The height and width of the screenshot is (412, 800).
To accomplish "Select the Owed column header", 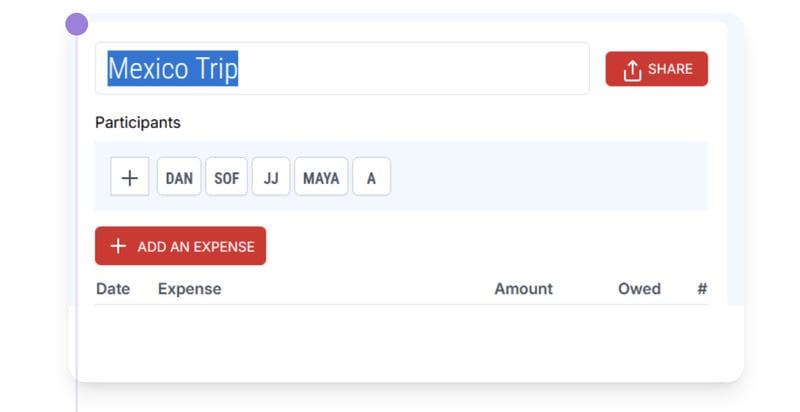I will point(639,289).
